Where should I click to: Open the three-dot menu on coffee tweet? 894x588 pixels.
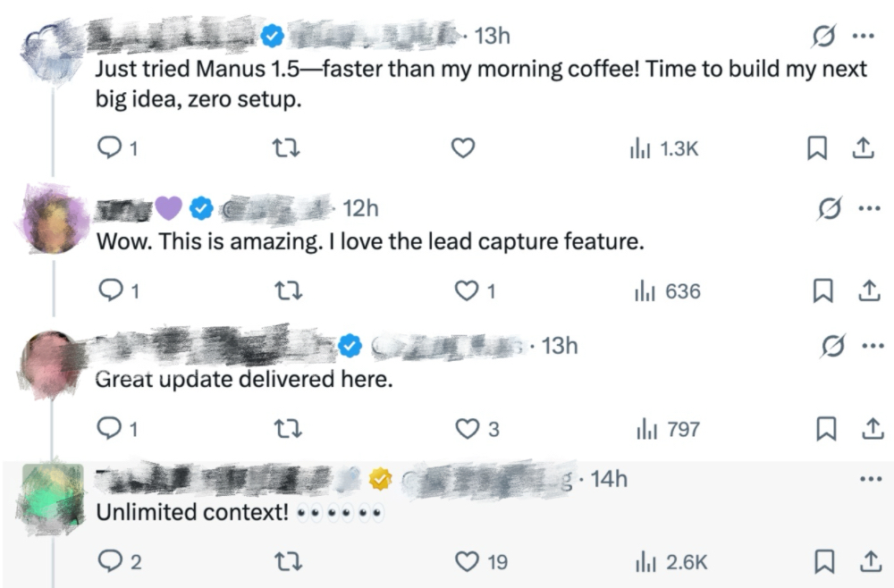coord(864,38)
